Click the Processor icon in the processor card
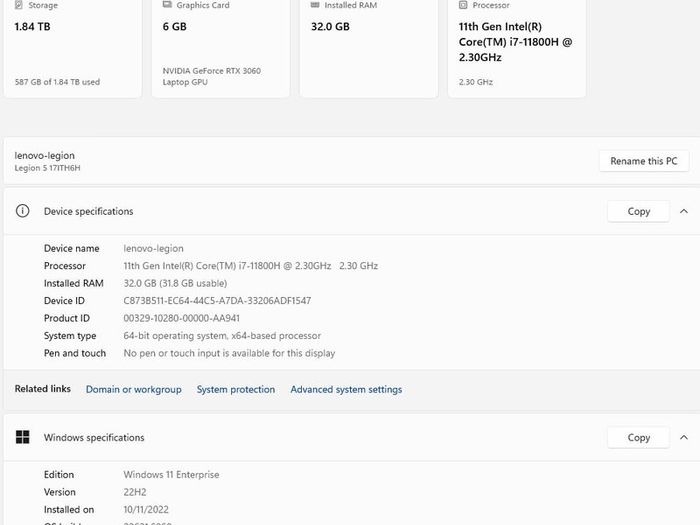Viewport: 700px width, 525px height. pyautogui.click(x=463, y=5)
